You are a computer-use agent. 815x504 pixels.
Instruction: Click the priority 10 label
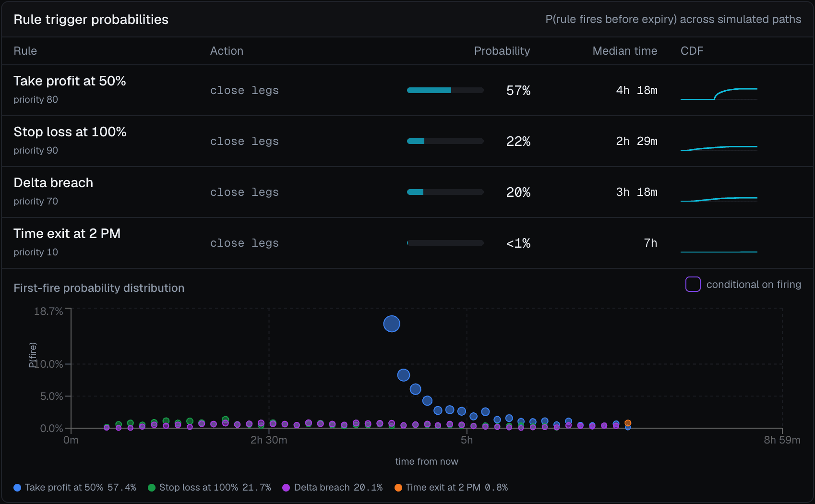[36, 252]
